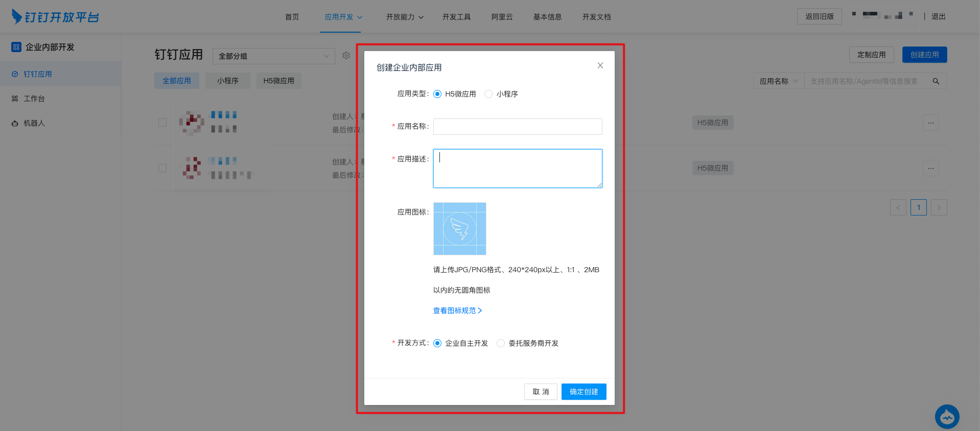
Task: Go to next page arrow
Action: 939,207
